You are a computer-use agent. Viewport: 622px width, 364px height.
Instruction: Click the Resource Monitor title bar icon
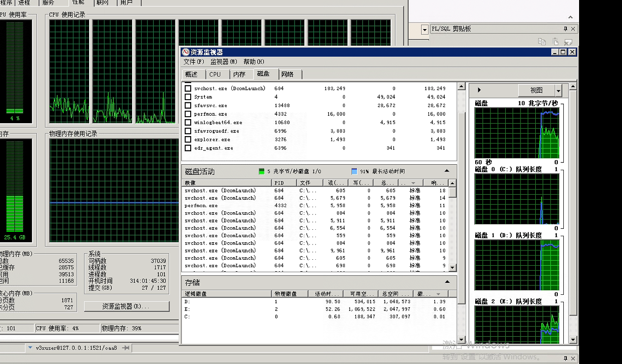(186, 52)
